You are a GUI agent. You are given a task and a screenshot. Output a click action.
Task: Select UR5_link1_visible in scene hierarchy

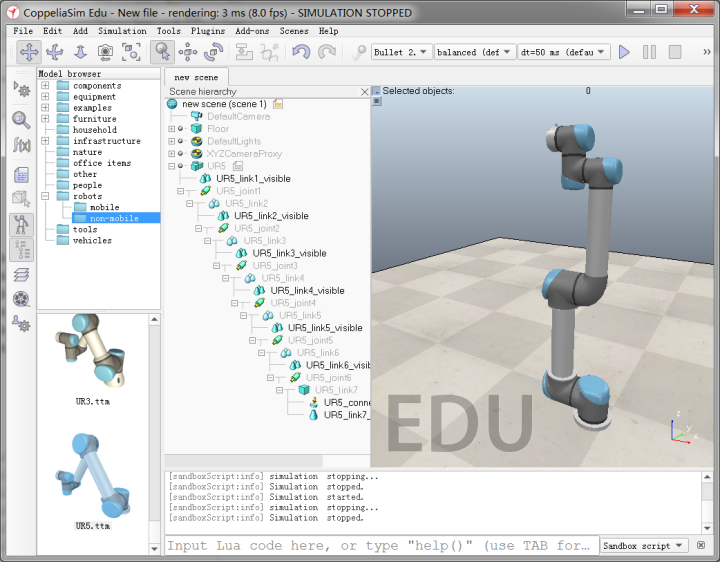tap(253, 178)
